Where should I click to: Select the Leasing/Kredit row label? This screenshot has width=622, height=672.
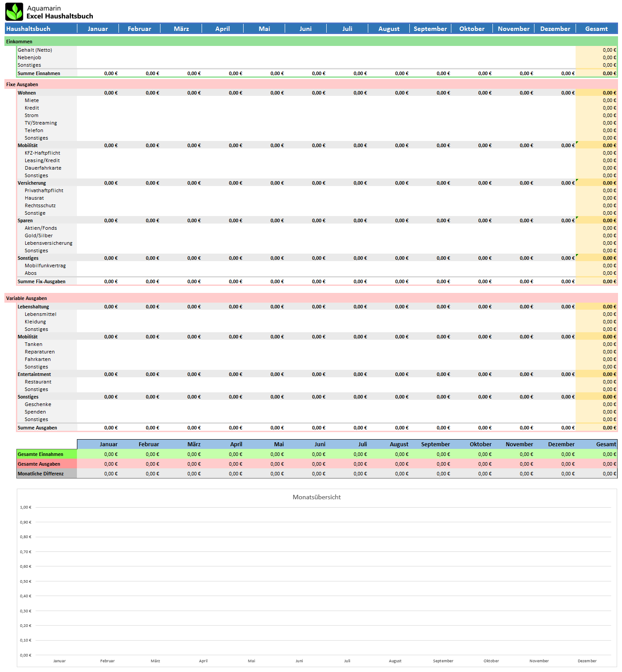click(x=42, y=160)
